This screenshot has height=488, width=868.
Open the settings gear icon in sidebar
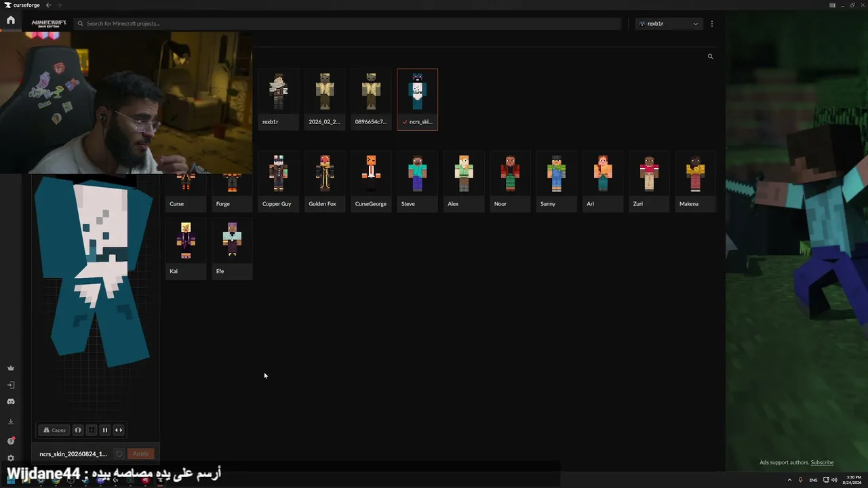click(11, 458)
